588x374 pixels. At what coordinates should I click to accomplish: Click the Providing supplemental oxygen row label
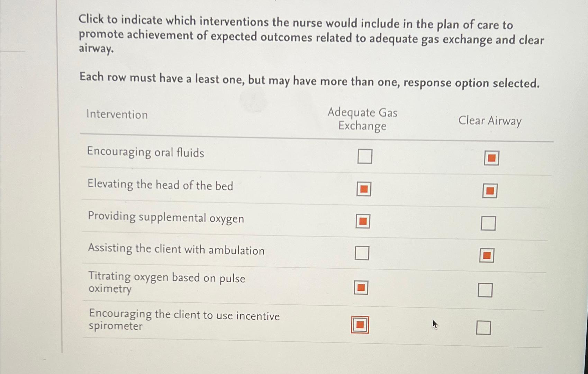(166, 218)
